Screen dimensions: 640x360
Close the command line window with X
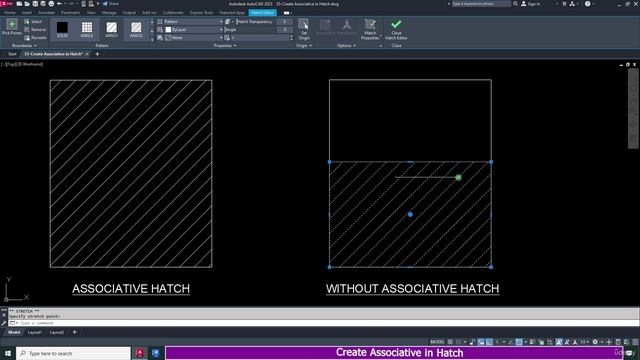tap(4, 315)
